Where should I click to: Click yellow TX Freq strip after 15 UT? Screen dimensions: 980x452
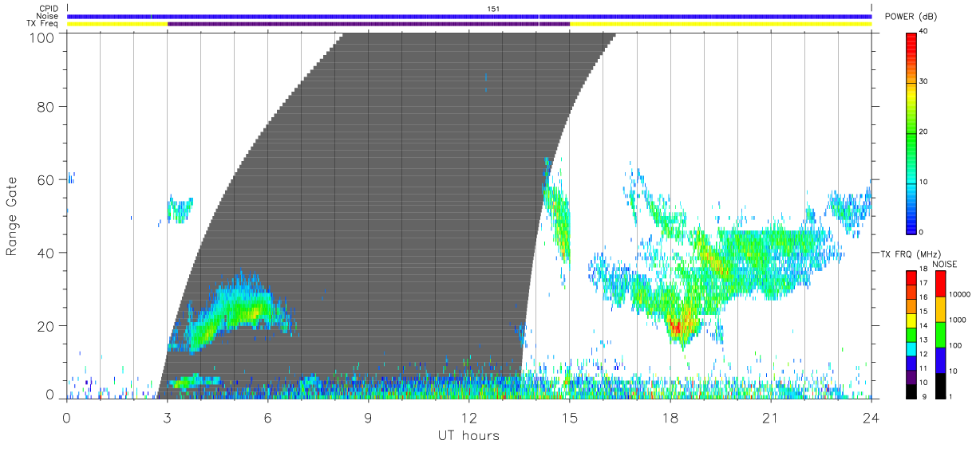pos(720,24)
